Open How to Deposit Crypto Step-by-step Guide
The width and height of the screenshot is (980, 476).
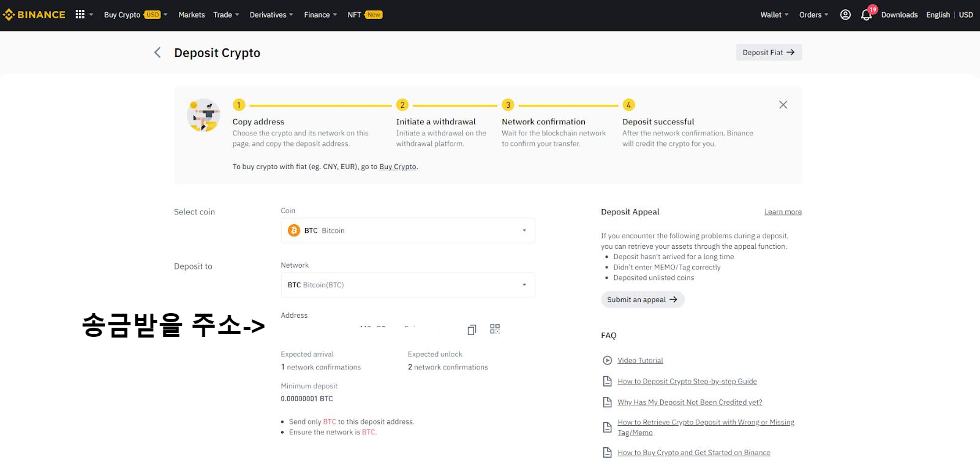(x=687, y=381)
